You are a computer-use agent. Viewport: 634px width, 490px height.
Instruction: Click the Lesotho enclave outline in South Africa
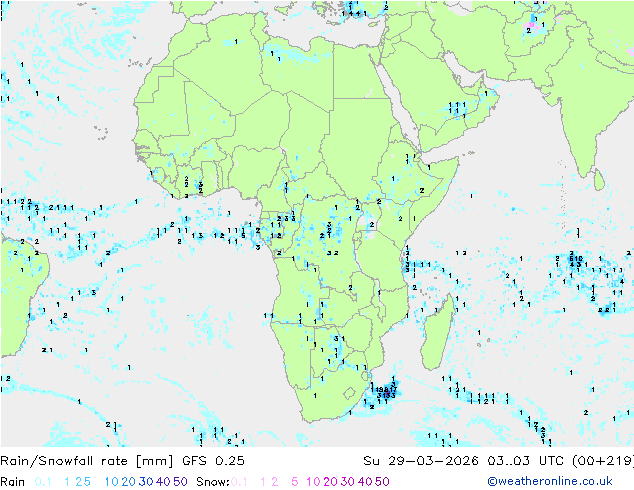click(349, 393)
